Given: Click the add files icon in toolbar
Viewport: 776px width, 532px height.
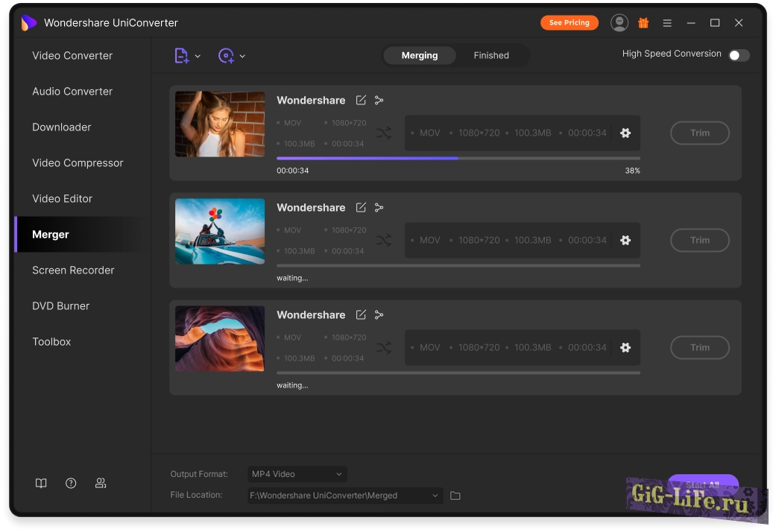Looking at the screenshot, I should [x=181, y=56].
